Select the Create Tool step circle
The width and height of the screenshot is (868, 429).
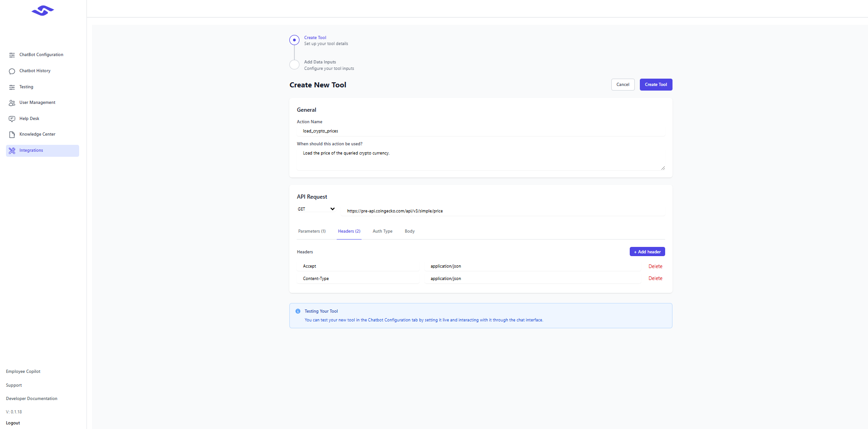tap(294, 40)
